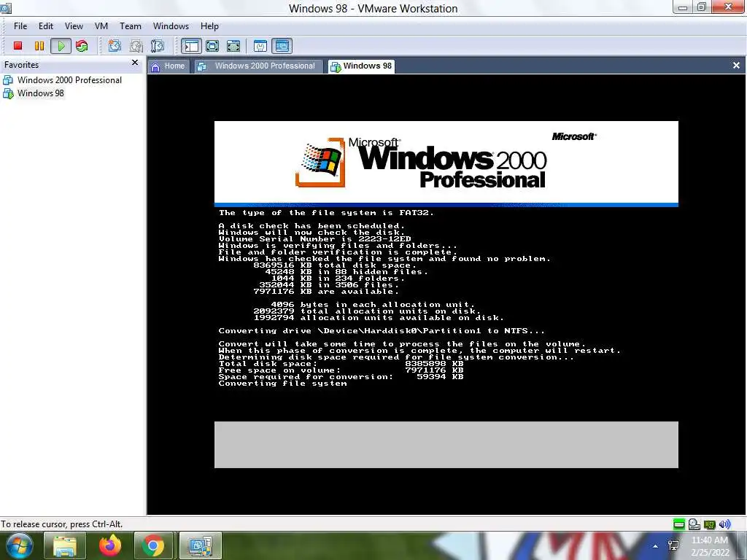Open the Help menu
747x560 pixels.
tap(209, 26)
